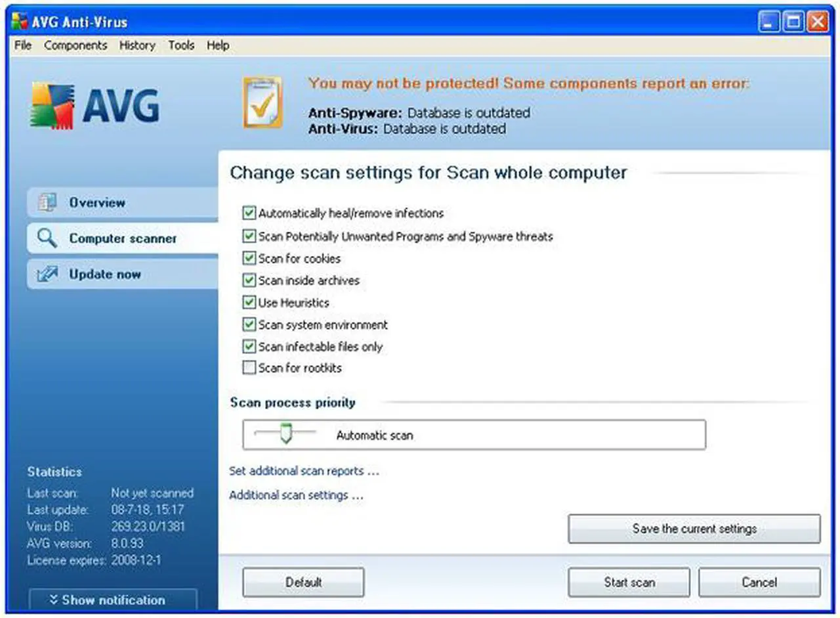Click the Update now arrow icon

coord(47,275)
